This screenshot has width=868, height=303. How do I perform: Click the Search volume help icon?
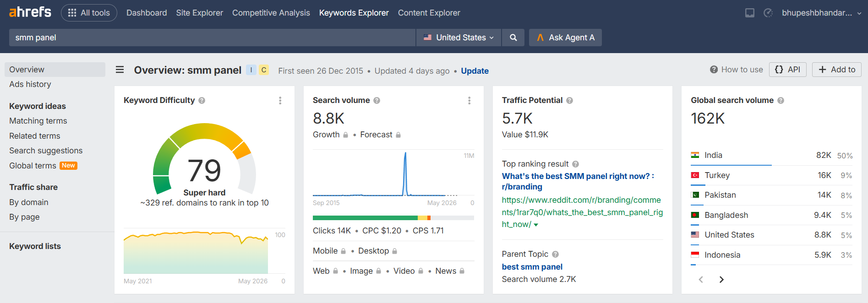click(377, 100)
